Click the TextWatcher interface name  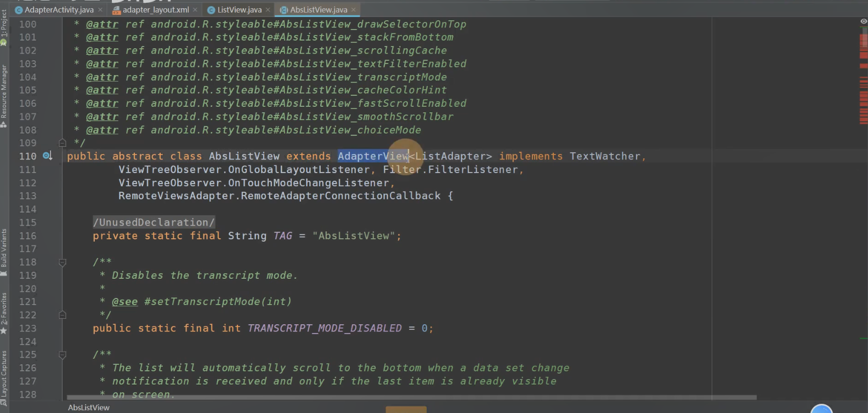[605, 156]
